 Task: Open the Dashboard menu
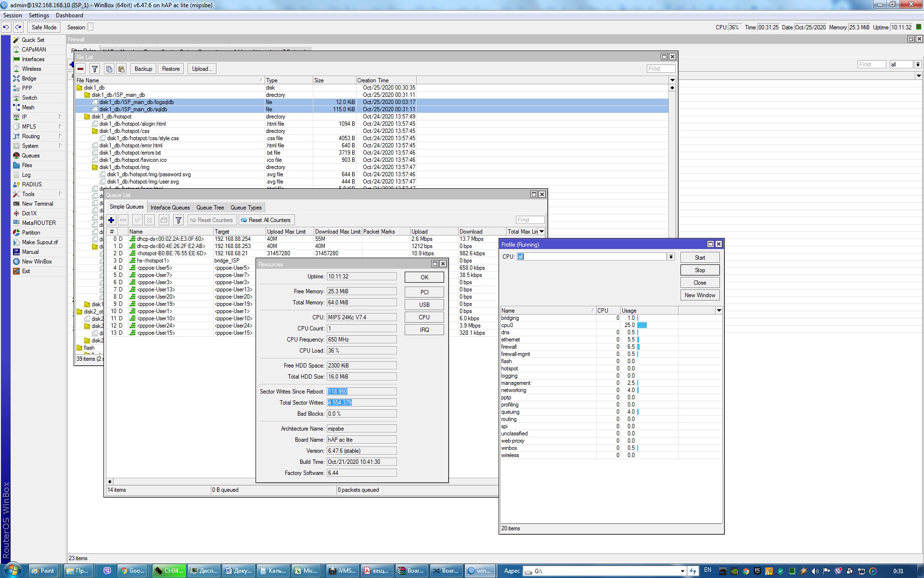[69, 15]
